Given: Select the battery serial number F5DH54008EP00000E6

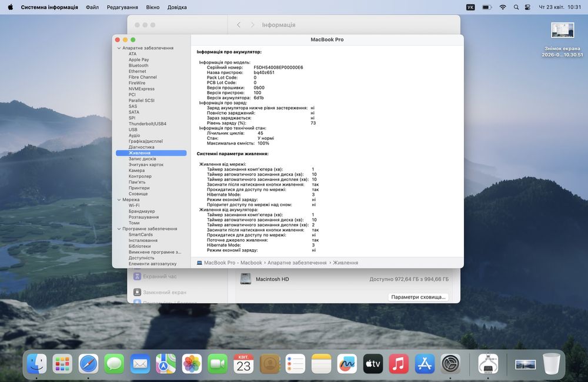Looking at the screenshot, I should [278, 68].
